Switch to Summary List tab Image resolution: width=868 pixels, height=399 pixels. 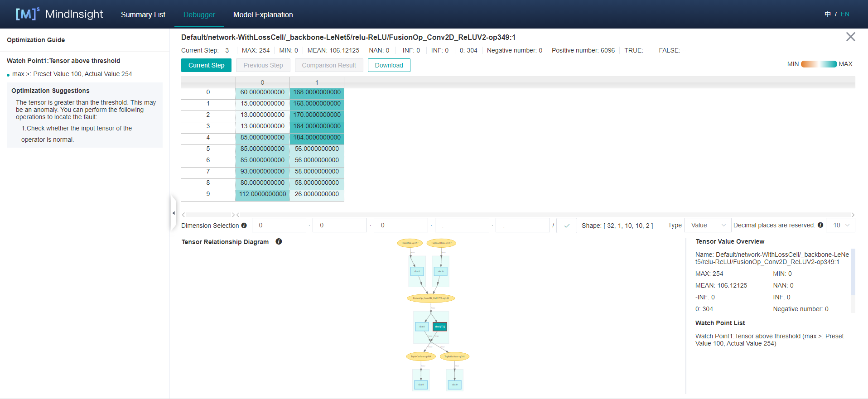[143, 14]
